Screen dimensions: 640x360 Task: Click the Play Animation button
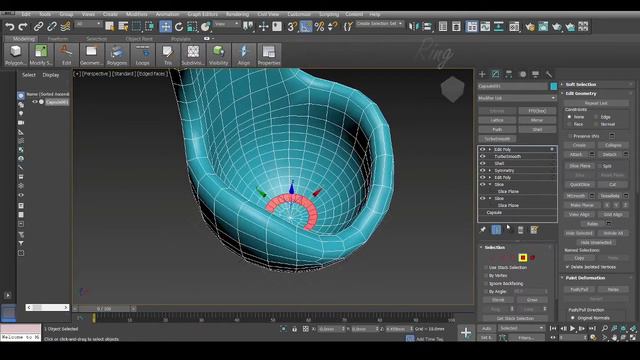pyautogui.click(x=573, y=328)
